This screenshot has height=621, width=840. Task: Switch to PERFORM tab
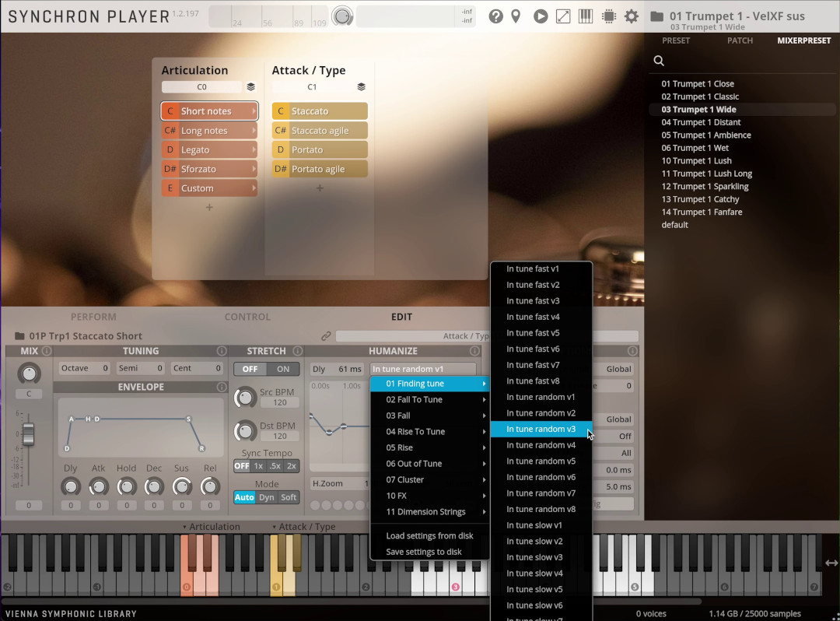click(93, 317)
